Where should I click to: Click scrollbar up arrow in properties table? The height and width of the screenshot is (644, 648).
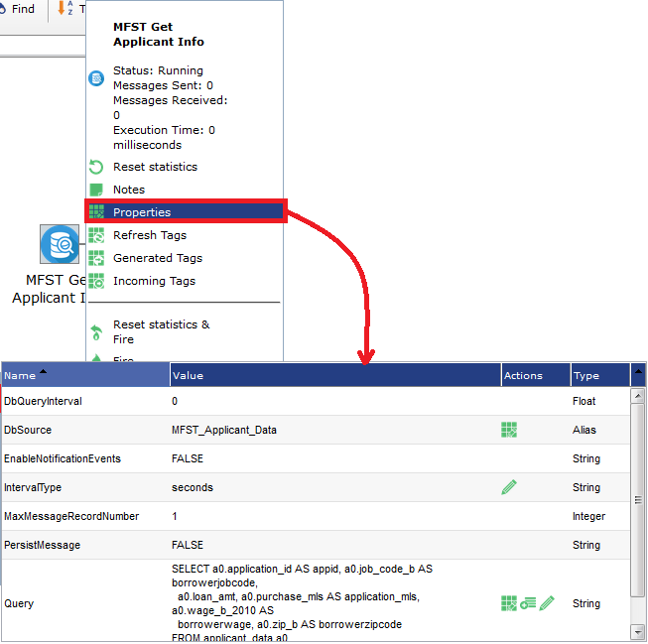click(x=638, y=396)
